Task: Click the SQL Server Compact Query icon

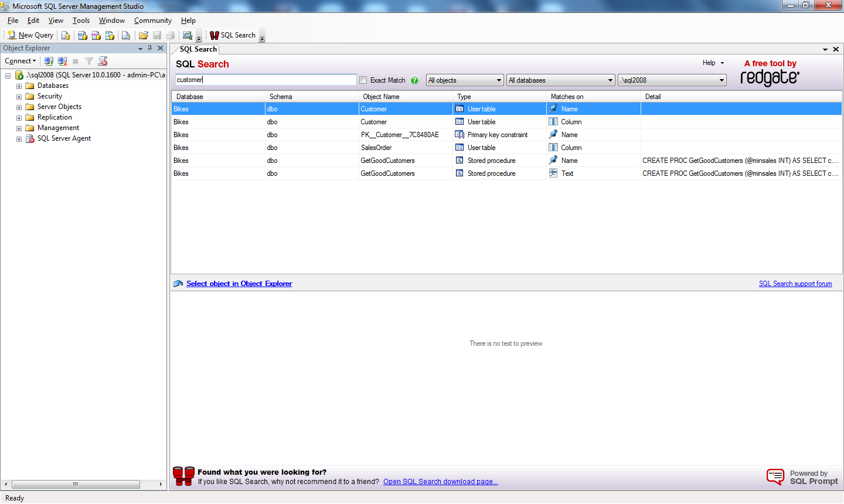Action: coord(126,35)
